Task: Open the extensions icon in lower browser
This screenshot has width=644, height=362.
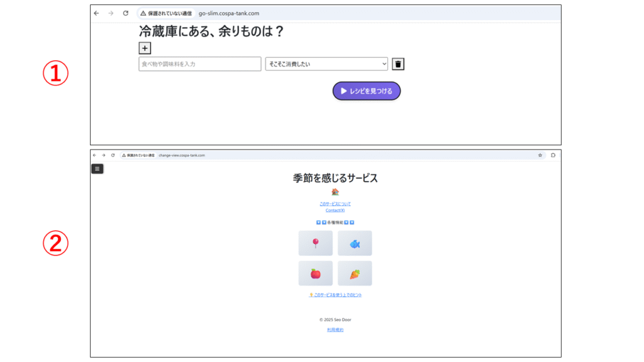Action: pos(553,155)
